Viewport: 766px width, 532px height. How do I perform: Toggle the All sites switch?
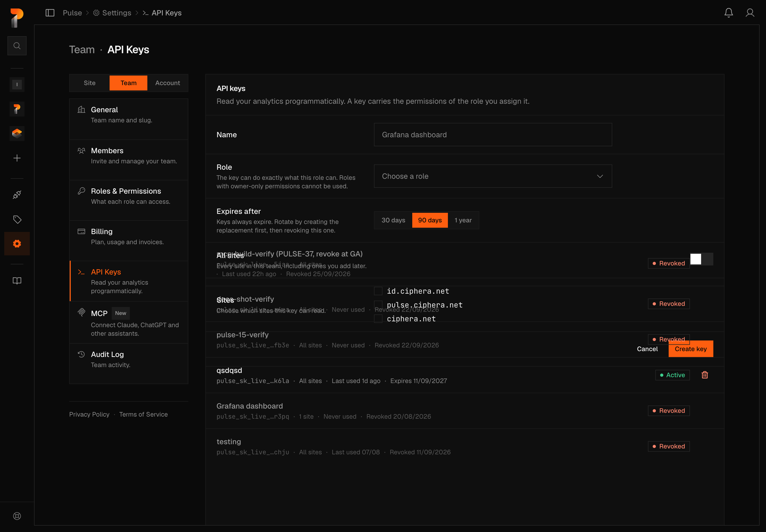pyautogui.click(x=701, y=259)
